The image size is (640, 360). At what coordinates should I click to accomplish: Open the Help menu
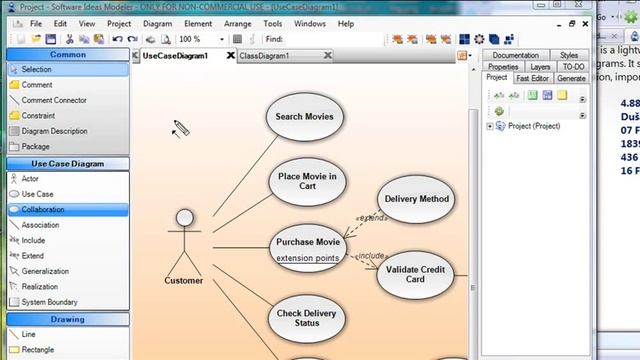pos(346,24)
